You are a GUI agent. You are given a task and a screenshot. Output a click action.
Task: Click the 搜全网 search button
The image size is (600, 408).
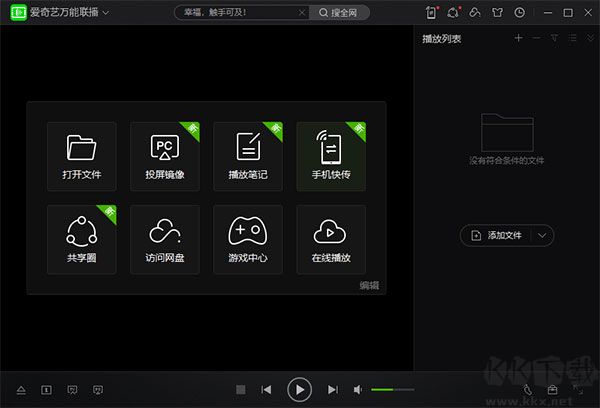click(x=339, y=13)
